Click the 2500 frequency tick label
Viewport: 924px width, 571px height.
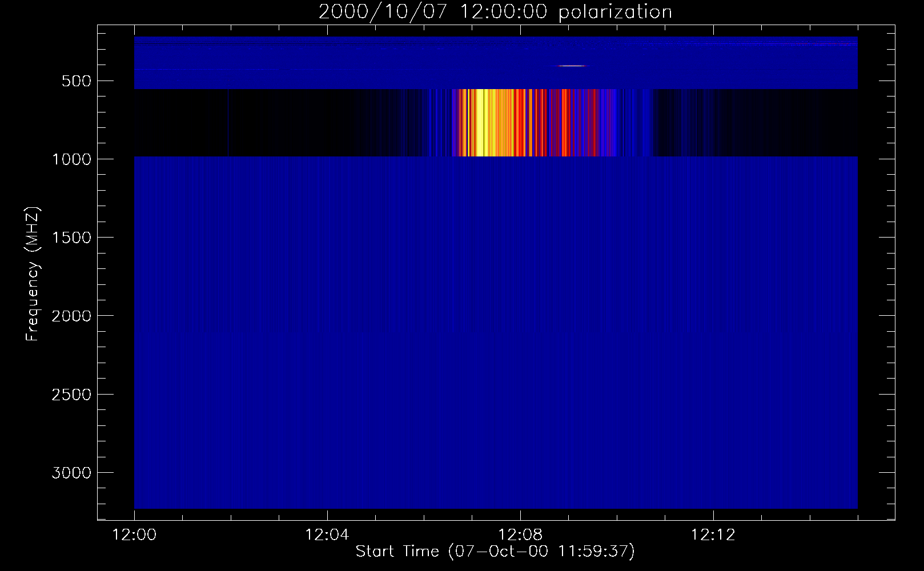[x=71, y=395]
